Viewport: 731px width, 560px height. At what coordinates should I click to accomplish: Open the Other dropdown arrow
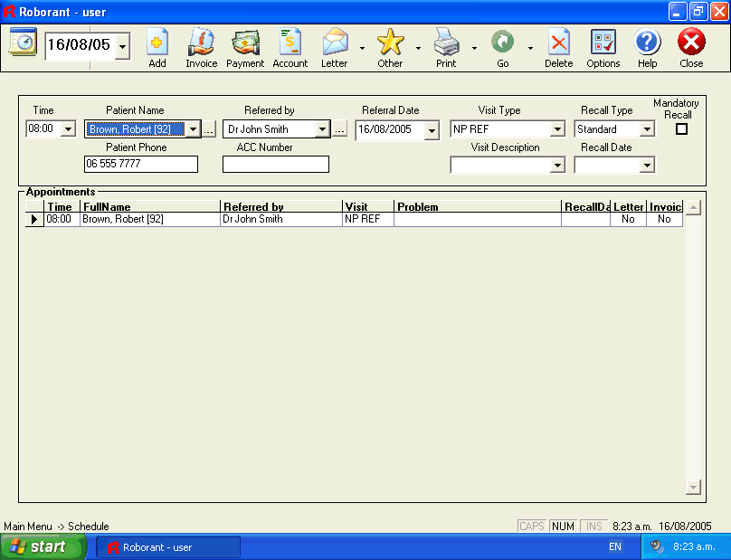418,48
